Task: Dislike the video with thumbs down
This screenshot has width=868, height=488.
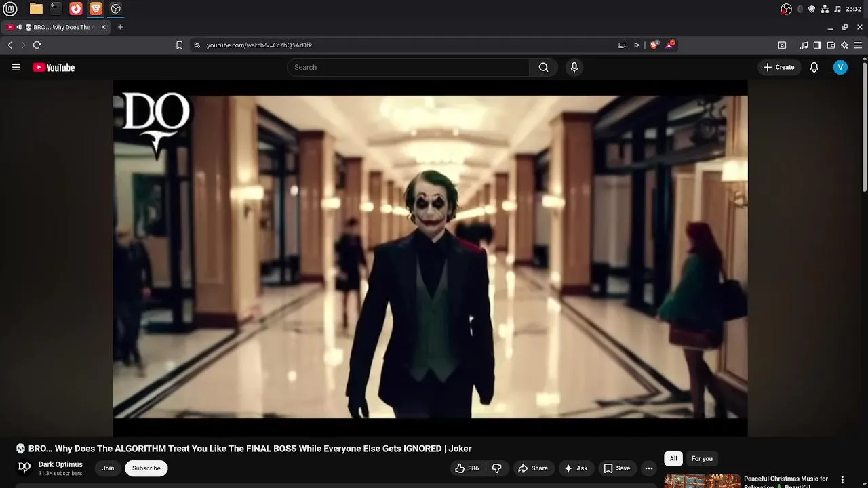Action: coord(496,468)
